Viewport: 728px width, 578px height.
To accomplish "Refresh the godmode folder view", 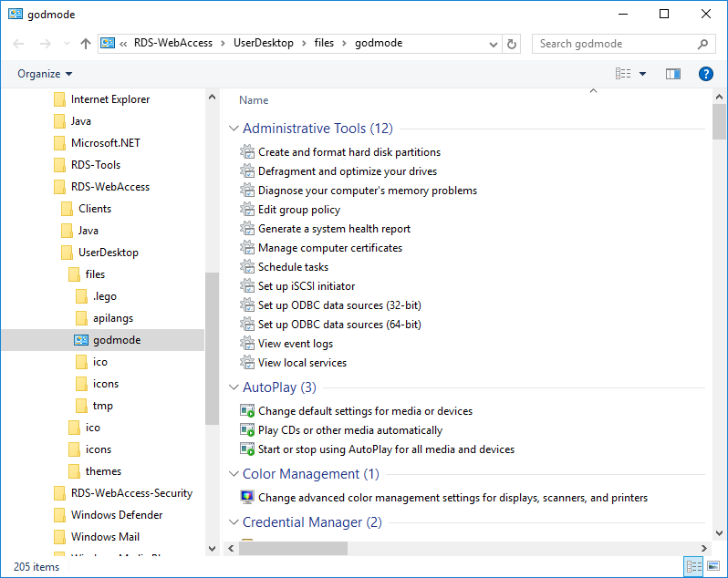I will [512, 44].
